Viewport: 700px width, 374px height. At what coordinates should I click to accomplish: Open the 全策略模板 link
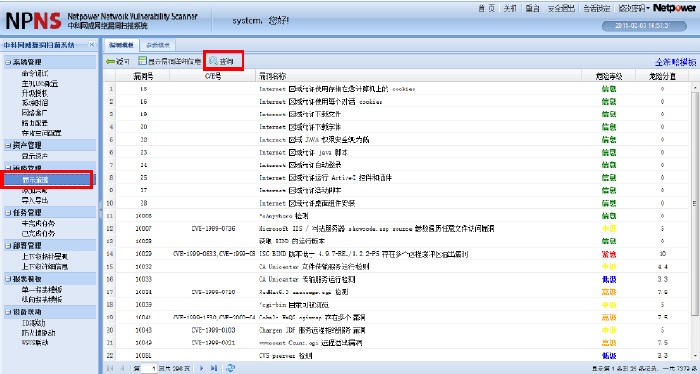[675, 62]
